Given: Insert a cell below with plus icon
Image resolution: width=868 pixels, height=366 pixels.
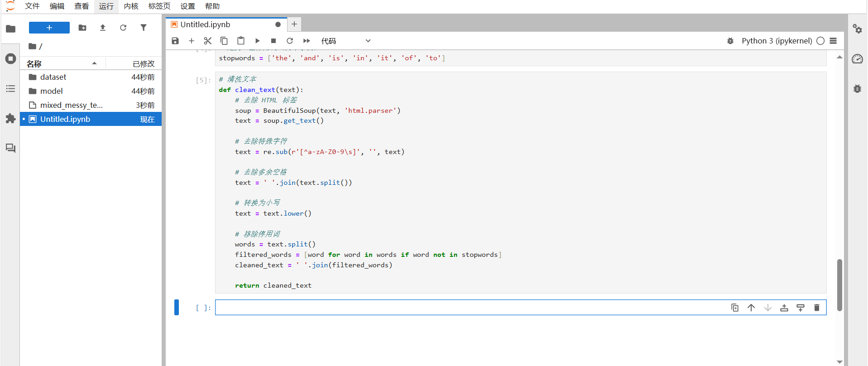Looking at the screenshot, I should point(192,41).
